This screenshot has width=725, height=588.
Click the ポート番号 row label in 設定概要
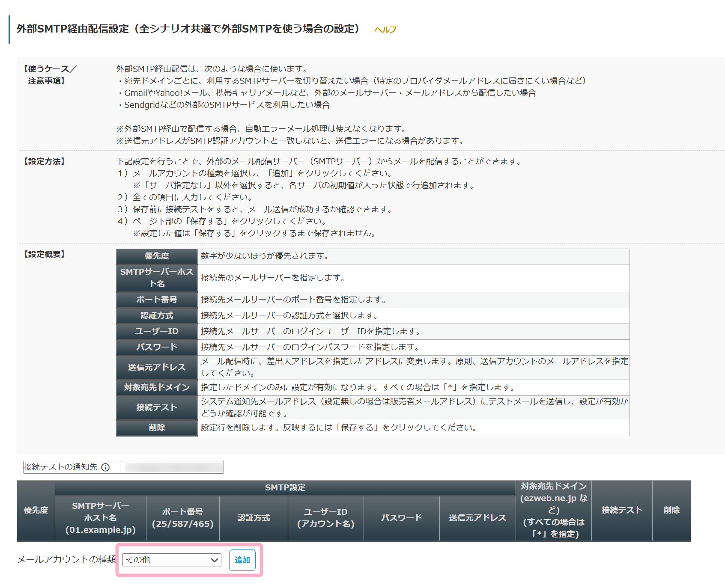[x=157, y=300]
